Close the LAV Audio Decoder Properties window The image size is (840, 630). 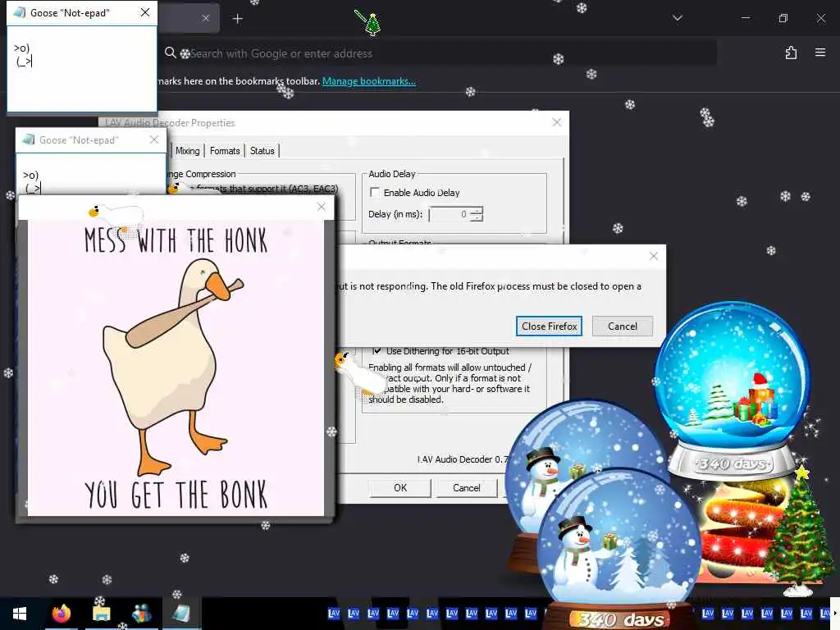click(557, 122)
